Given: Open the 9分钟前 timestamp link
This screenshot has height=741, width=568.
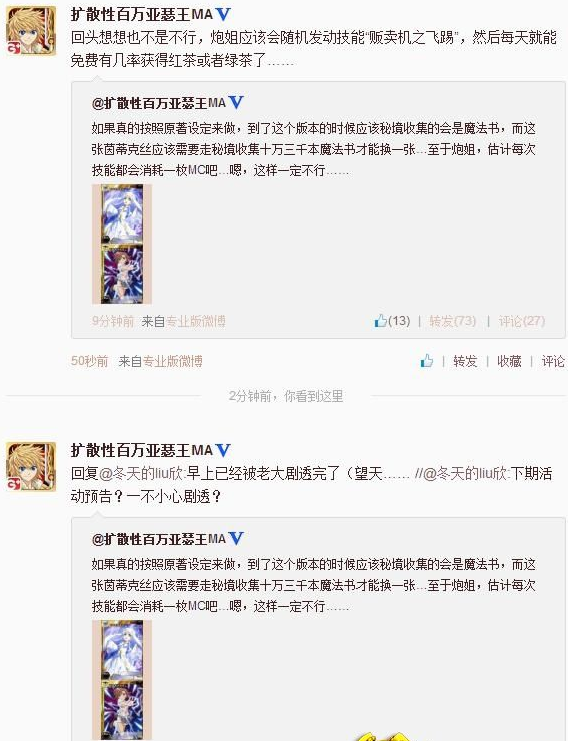Looking at the screenshot, I should (113, 321).
